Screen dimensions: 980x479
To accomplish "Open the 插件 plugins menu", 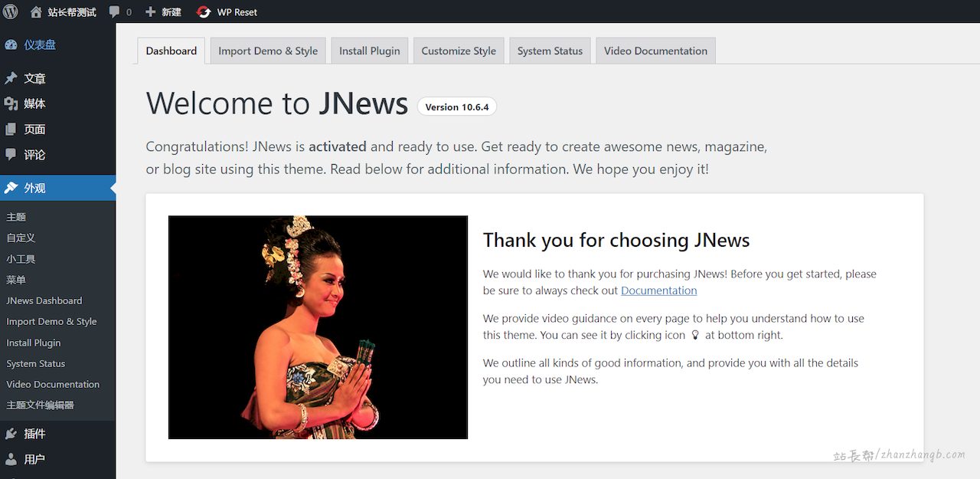I will tap(34, 434).
